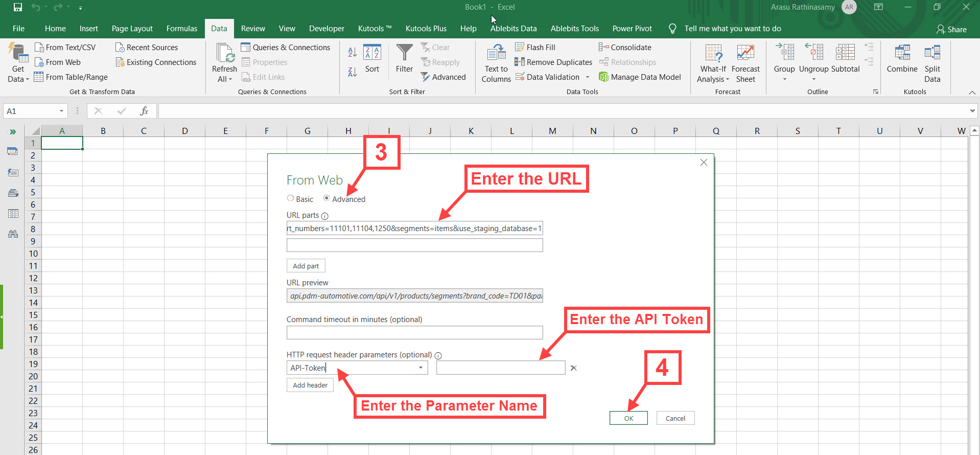This screenshot has height=455, width=980.
Task: Click the Insert Function fx icon
Action: click(x=144, y=111)
